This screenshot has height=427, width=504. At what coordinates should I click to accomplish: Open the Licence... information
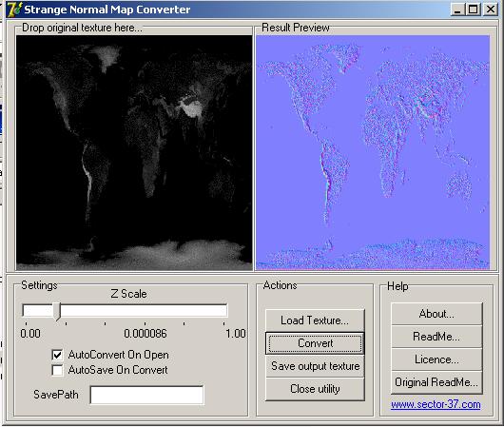pyautogui.click(x=436, y=359)
